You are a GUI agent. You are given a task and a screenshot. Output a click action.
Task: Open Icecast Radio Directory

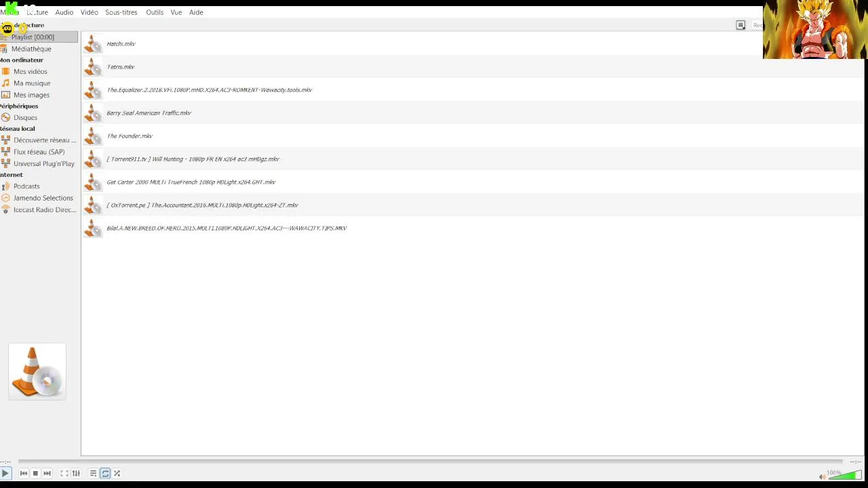point(45,209)
